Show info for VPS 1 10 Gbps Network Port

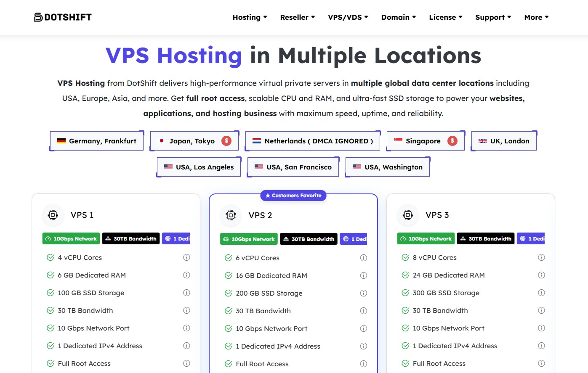coord(186,328)
